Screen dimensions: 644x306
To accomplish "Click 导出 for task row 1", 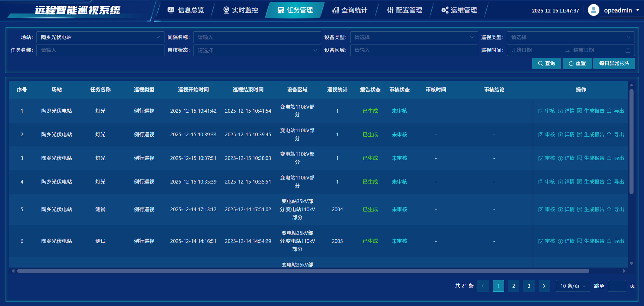I will 615,111.
